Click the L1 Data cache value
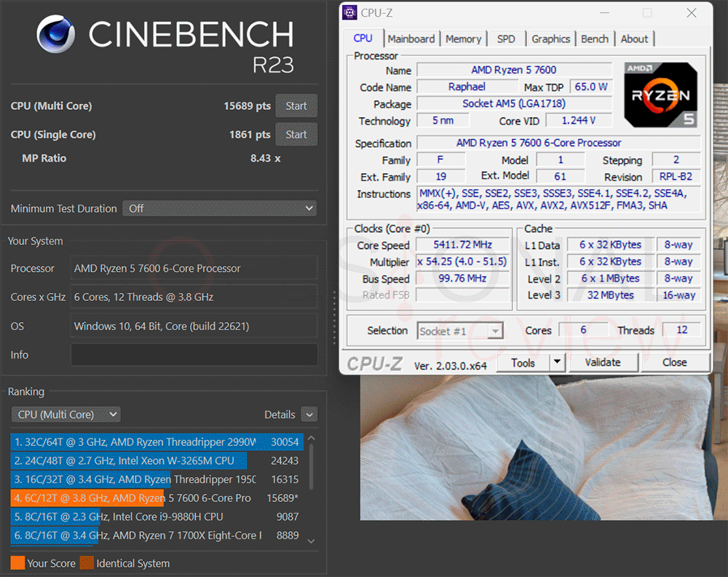The width and height of the screenshot is (728, 577). 611,245
